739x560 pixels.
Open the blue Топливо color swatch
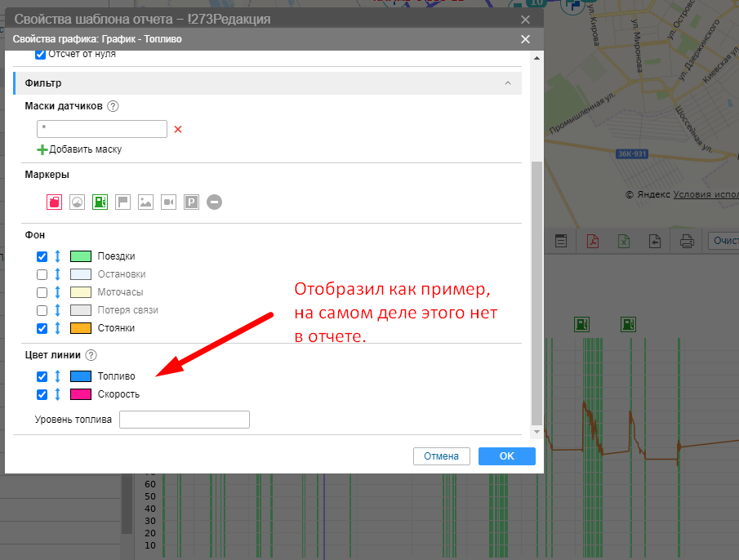coord(80,376)
